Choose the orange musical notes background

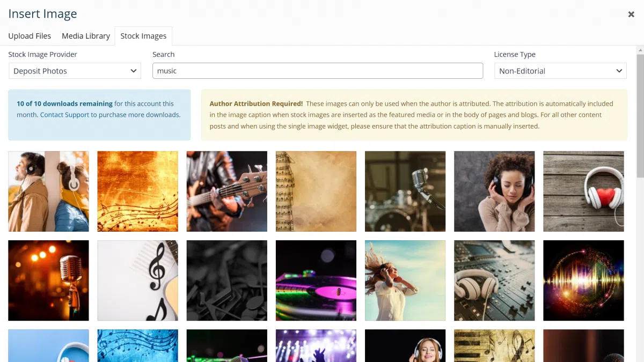click(x=137, y=191)
